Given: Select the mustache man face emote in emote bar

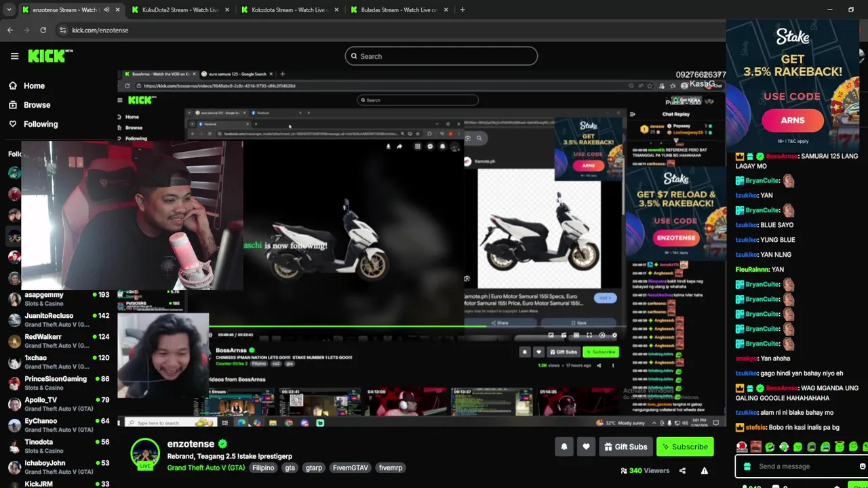Looking at the screenshot, I should coord(755,447).
